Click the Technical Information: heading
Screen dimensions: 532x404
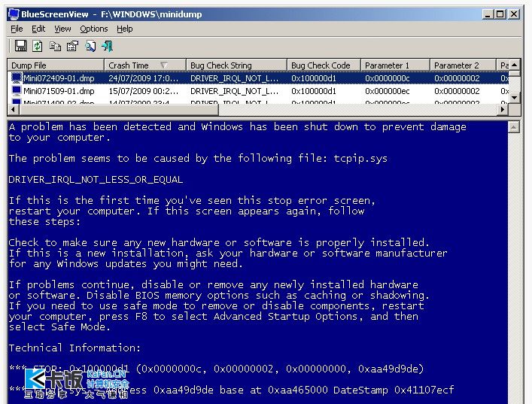pos(74,348)
